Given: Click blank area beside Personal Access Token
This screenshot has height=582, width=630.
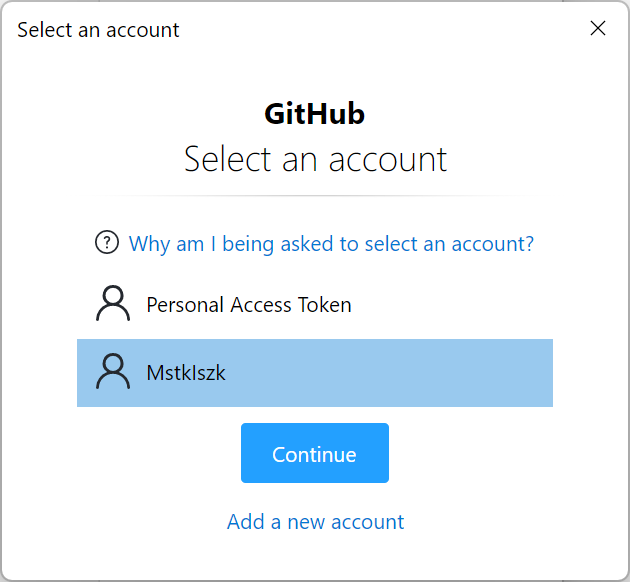Looking at the screenshot, I should pos(450,305).
